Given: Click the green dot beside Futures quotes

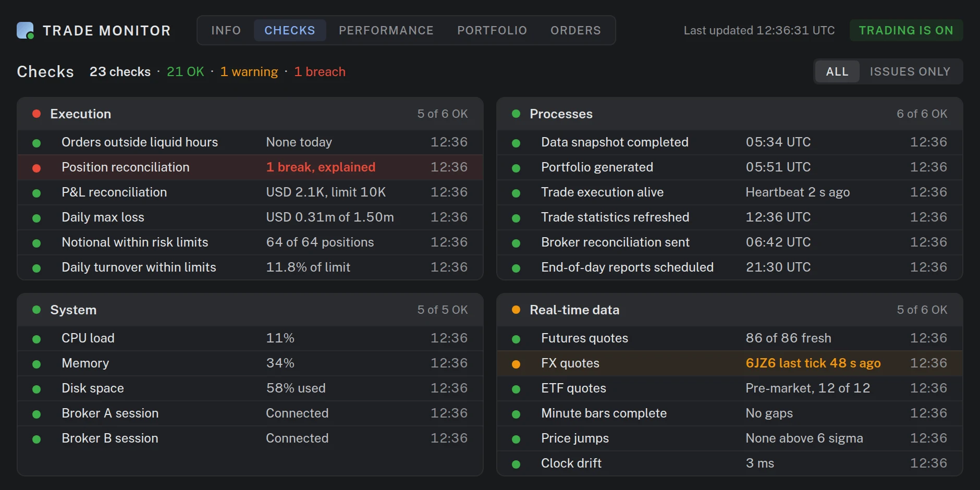Looking at the screenshot, I should coord(516,339).
